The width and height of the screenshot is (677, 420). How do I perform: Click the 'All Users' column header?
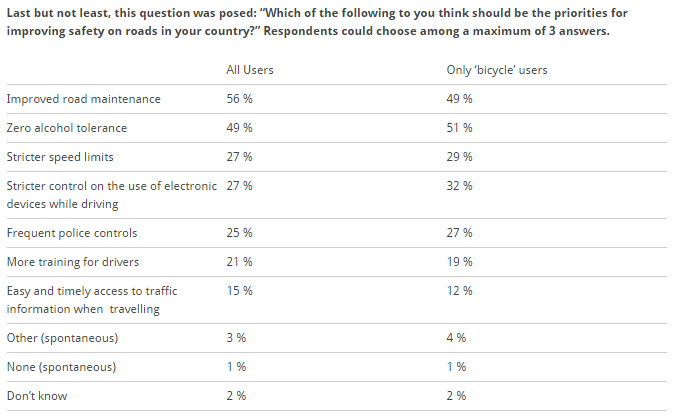[250, 70]
